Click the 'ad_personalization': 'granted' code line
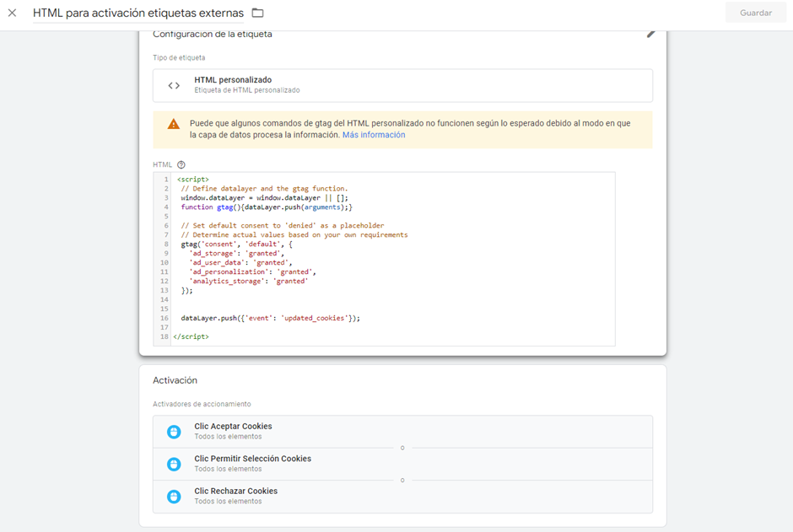 252,271
